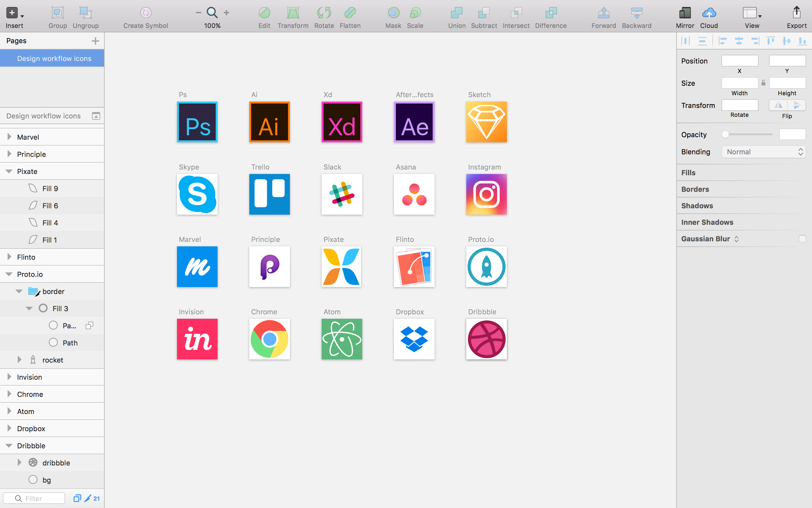Image resolution: width=812 pixels, height=508 pixels.
Task: Collapse the pages list toggle
Action: [x=96, y=116]
